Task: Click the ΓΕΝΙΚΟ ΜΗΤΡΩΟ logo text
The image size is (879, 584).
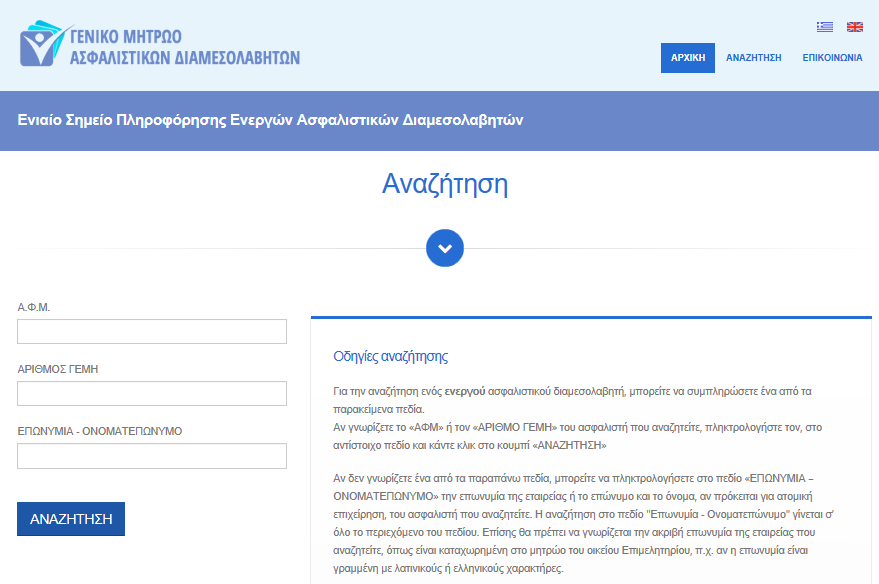Action: click(x=185, y=45)
